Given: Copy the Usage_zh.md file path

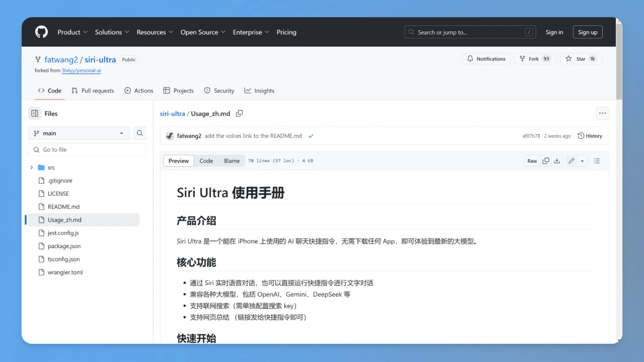Looking at the screenshot, I should (239, 113).
